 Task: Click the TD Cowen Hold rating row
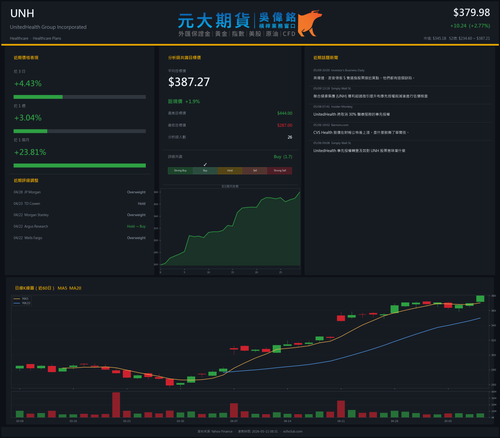tap(80, 204)
